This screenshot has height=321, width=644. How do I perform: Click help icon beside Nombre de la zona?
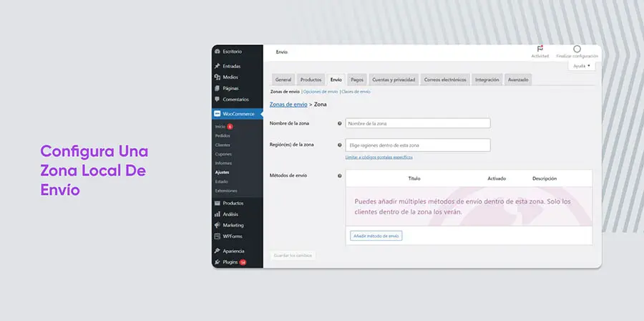click(340, 123)
